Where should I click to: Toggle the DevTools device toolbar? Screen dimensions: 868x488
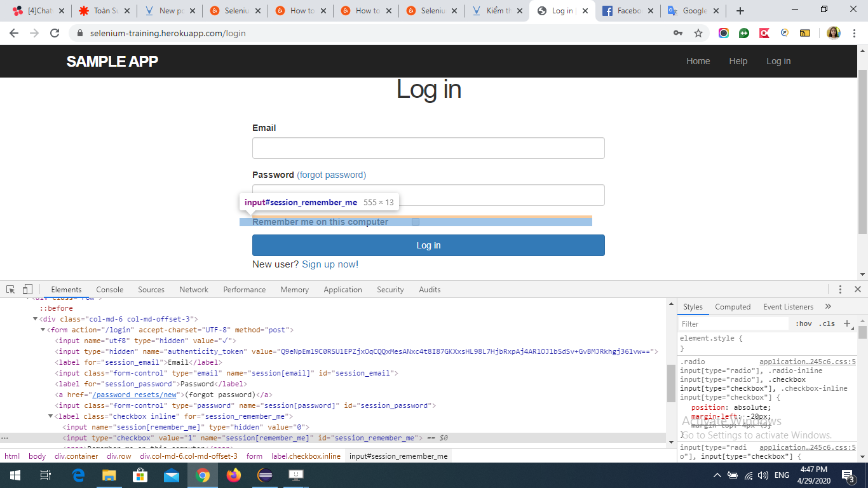[x=27, y=289]
